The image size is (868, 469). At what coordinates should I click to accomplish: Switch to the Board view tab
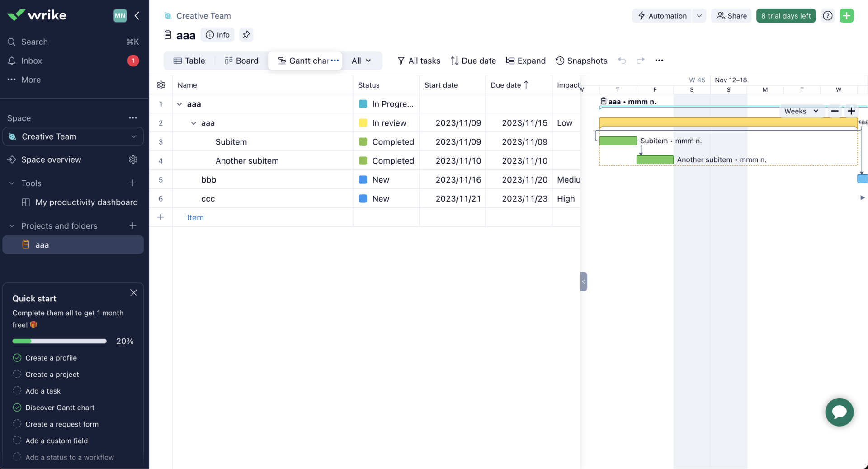[242, 61]
